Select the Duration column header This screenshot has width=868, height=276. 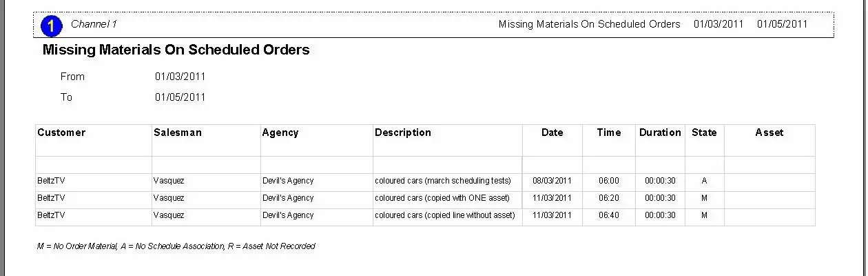(660, 132)
